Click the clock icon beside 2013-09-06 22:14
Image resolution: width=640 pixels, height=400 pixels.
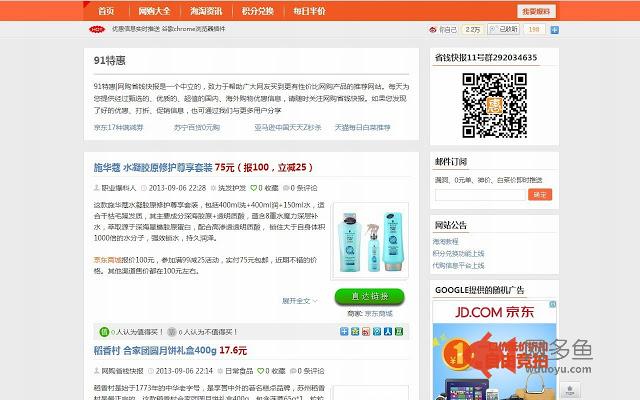click(x=151, y=371)
